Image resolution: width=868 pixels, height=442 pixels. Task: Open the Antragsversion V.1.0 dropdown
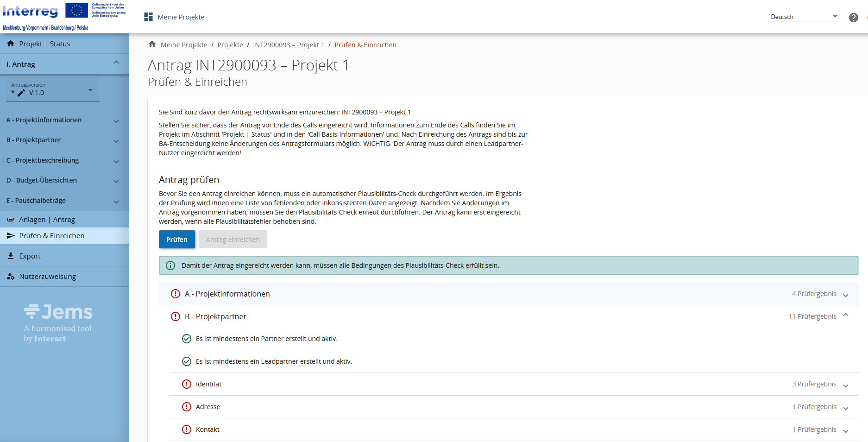pos(52,90)
